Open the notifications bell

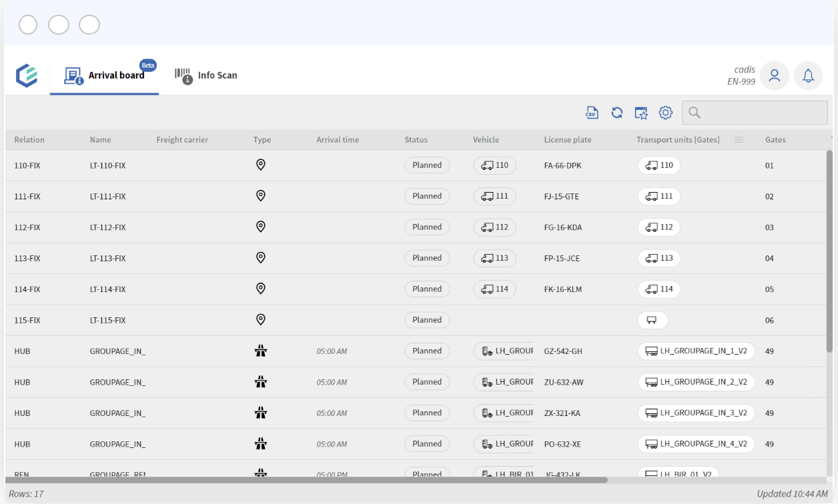point(808,75)
